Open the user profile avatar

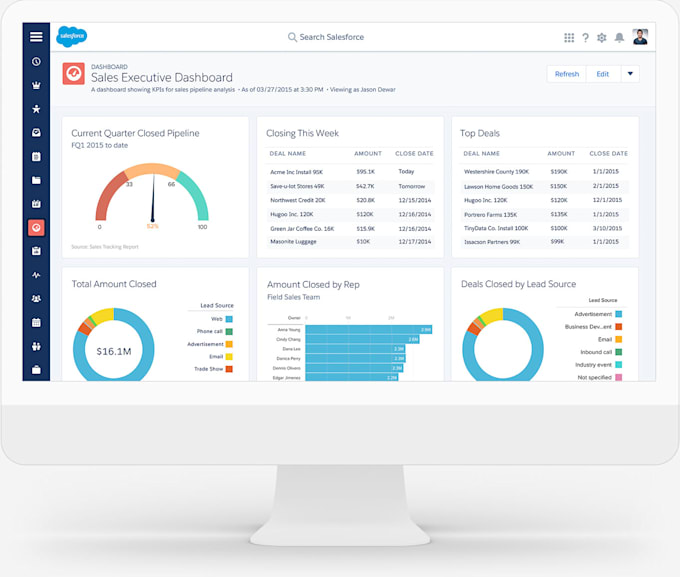click(x=640, y=37)
